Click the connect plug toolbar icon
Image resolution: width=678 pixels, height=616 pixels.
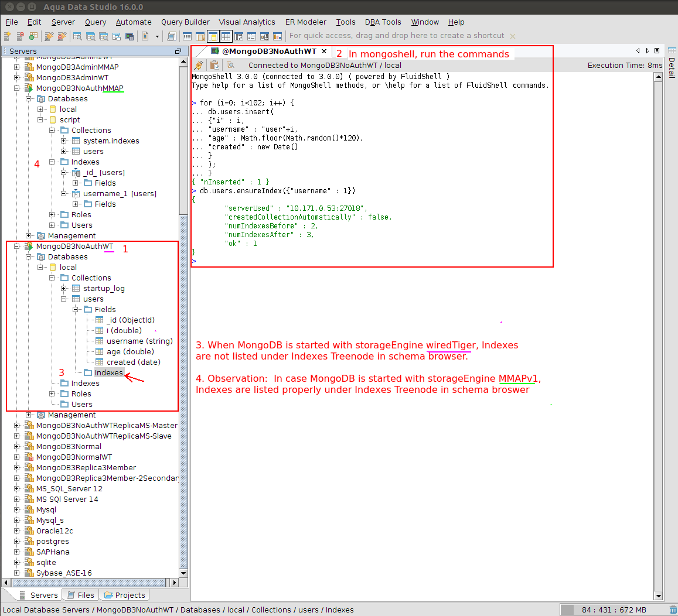(49, 36)
